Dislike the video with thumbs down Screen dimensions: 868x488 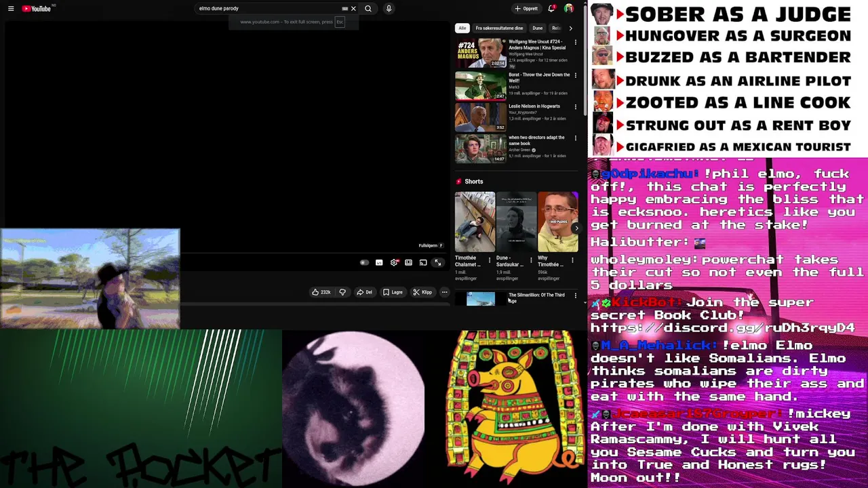click(x=342, y=292)
